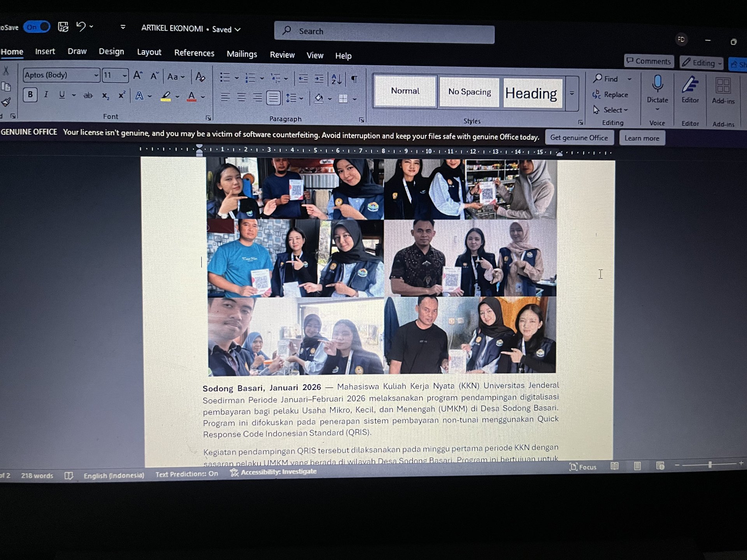747x560 pixels.
Task: Open the Learn more link
Action: coord(642,138)
